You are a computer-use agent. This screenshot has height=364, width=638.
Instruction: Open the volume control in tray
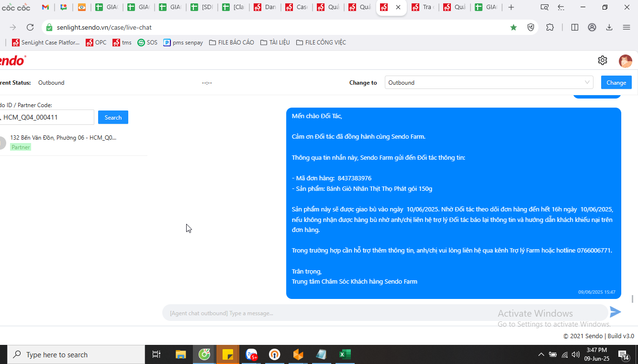point(576,355)
